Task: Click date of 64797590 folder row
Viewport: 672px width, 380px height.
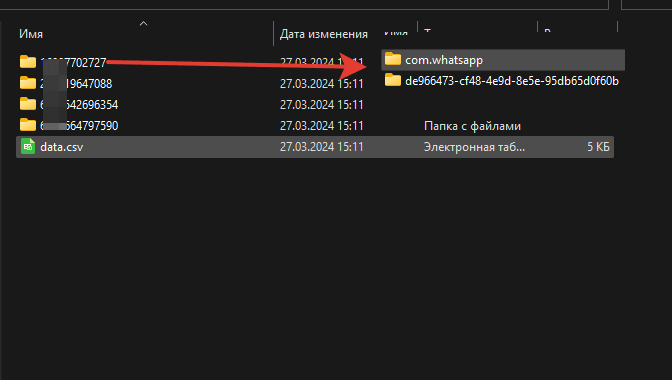Action: pos(321,126)
